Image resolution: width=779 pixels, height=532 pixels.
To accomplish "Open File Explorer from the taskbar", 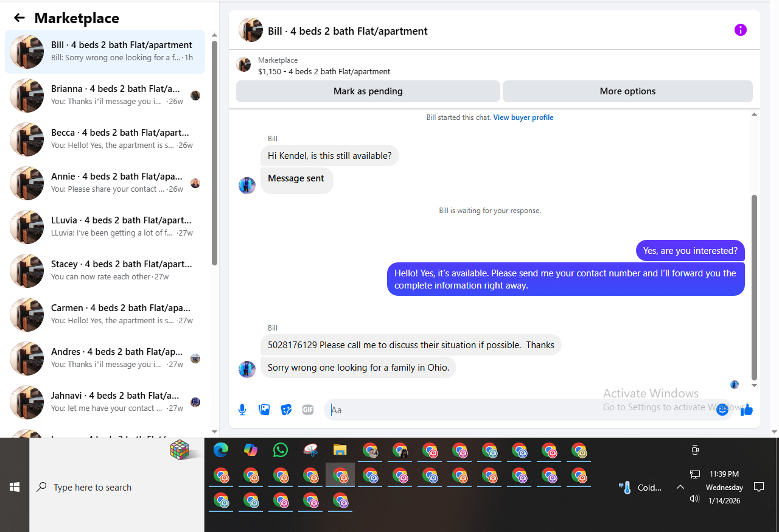I will tap(340, 450).
